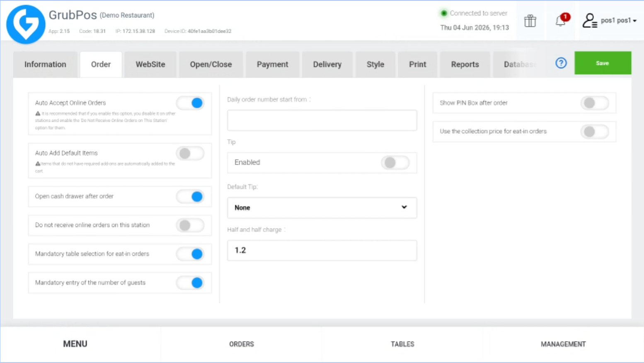Expand the pos1 pos1 user menu
The height and width of the screenshot is (363, 644).
pyautogui.click(x=618, y=20)
